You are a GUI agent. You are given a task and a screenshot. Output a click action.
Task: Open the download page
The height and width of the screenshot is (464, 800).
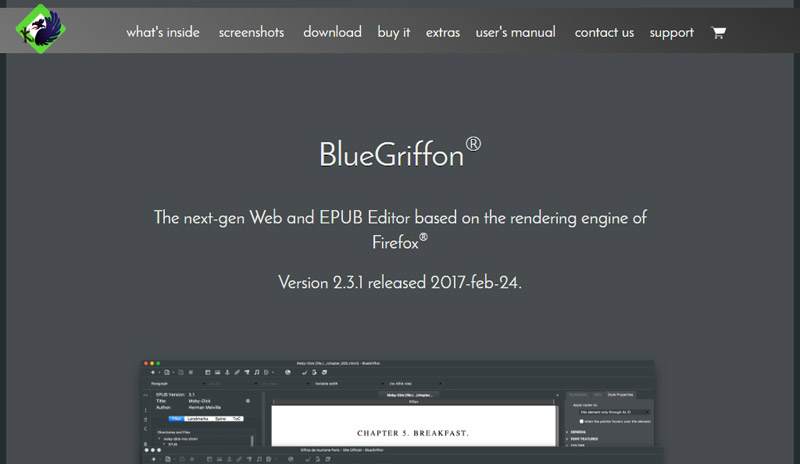(333, 32)
